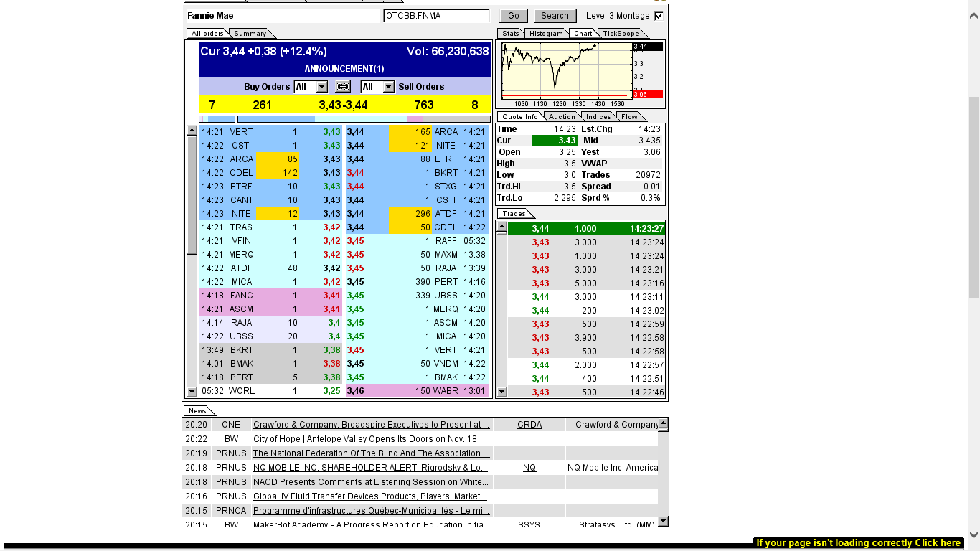Click the Trades list scroll-up arrow
Image resolution: width=980 pixels, height=551 pixels.
point(502,228)
